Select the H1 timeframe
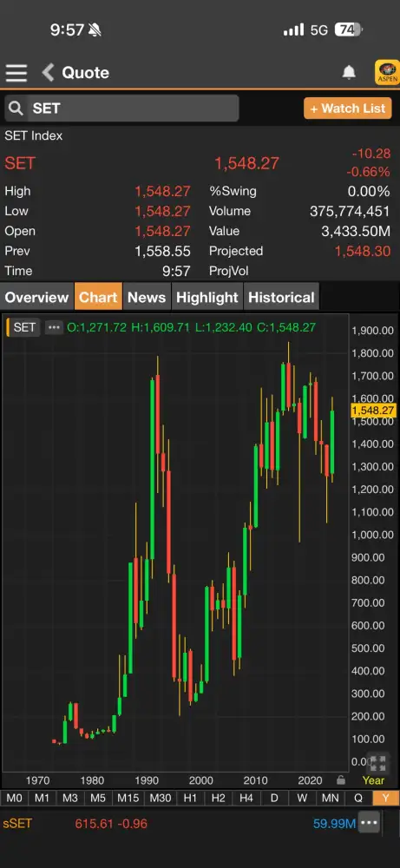Image resolution: width=400 pixels, height=868 pixels. coord(190,798)
